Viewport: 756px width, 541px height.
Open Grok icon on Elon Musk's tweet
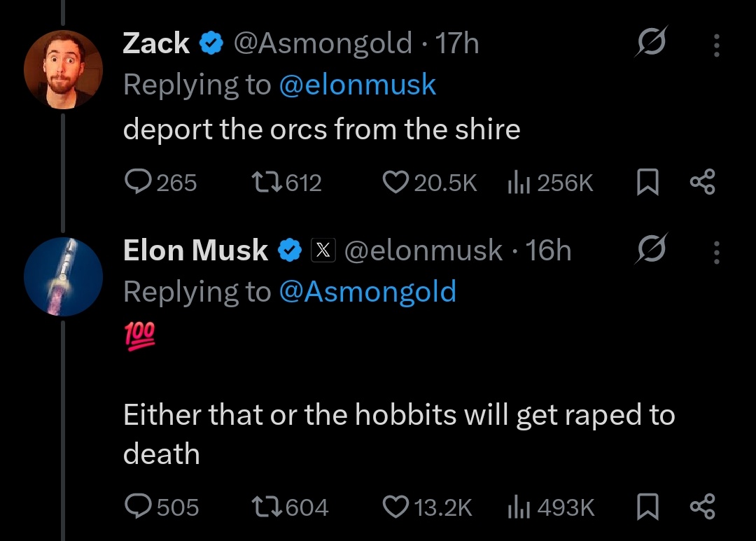coord(650,251)
